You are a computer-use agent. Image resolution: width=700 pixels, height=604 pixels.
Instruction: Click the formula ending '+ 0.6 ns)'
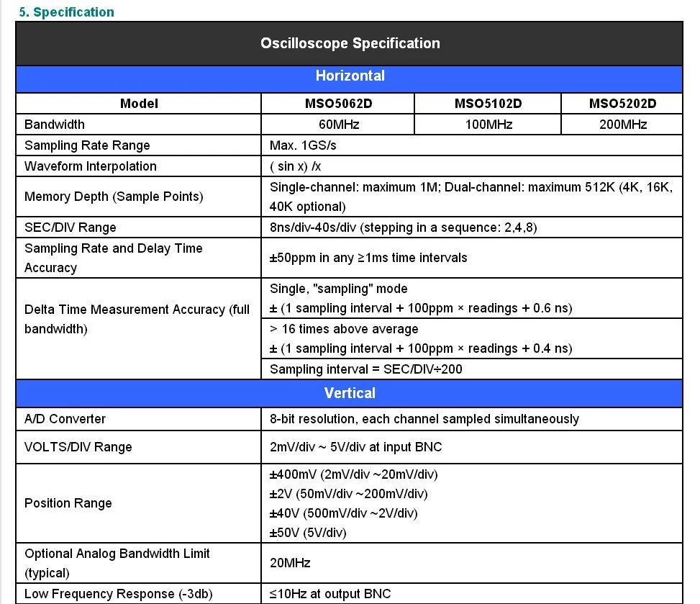tap(421, 308)
